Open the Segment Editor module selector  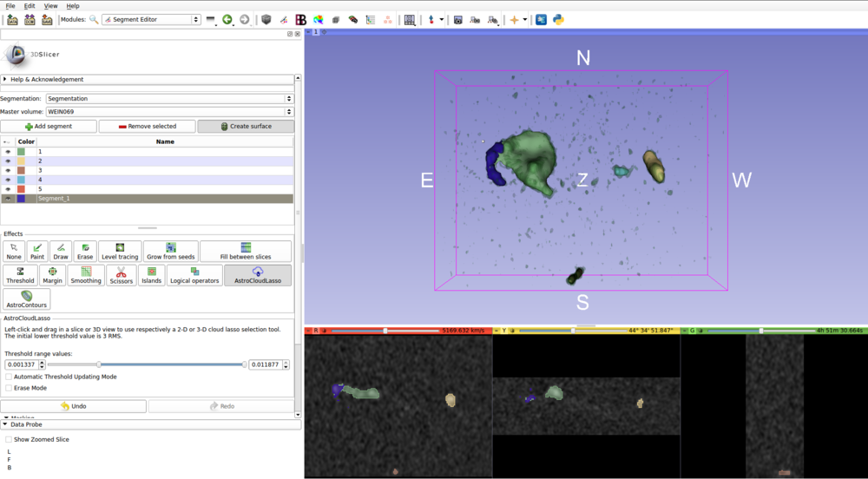click(151, 19)
